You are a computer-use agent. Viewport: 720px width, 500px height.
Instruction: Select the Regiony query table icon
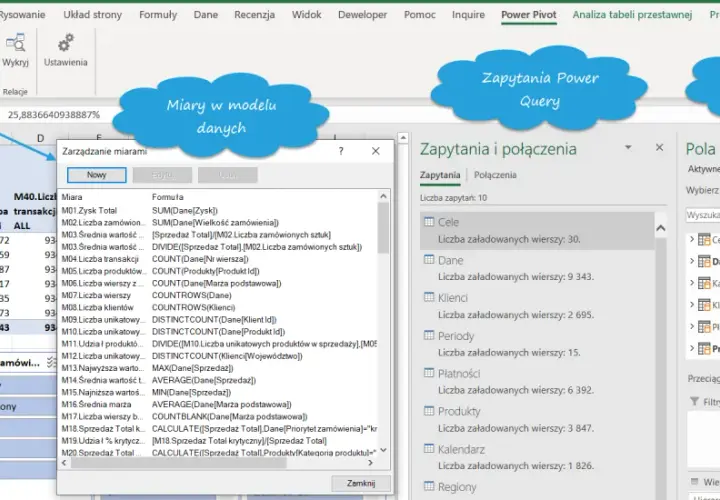tap(429, 486)
